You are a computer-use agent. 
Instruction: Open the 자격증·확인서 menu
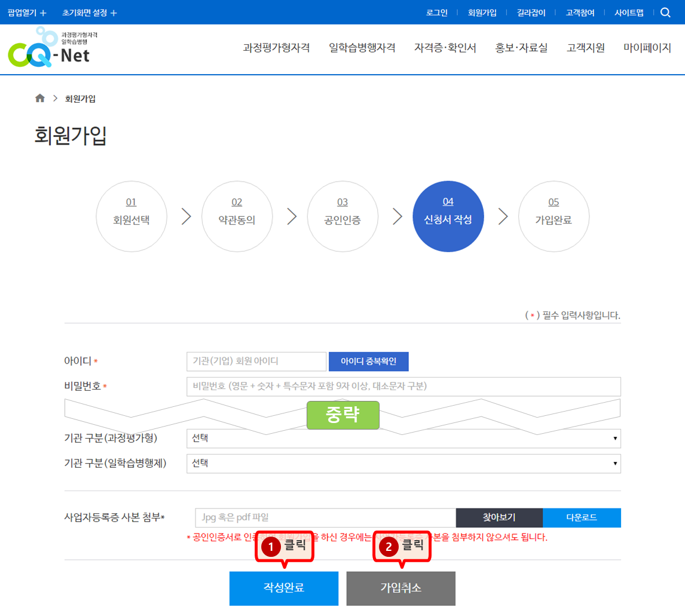(x=445, y=48)
